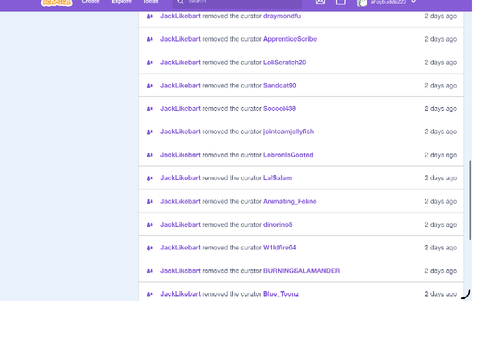Open curator profile draymondfu
Screen dimensions: 480x360
point(282,16)
